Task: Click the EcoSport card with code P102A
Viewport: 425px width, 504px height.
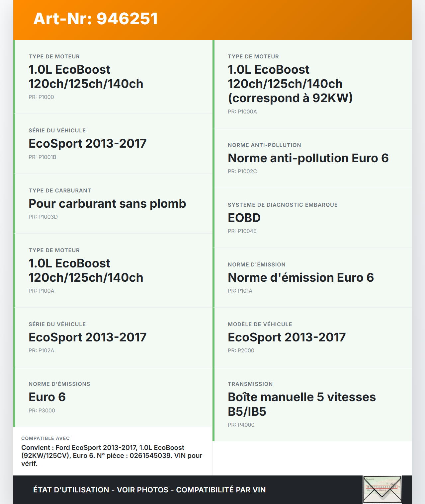Action: click(x=113, y=337)
